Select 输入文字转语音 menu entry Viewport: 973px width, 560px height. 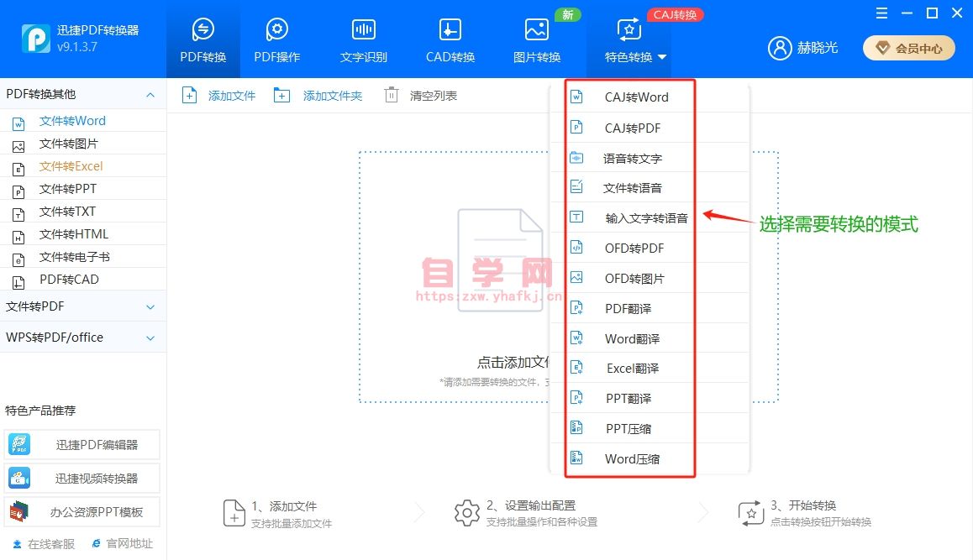(x=646, y=218)
